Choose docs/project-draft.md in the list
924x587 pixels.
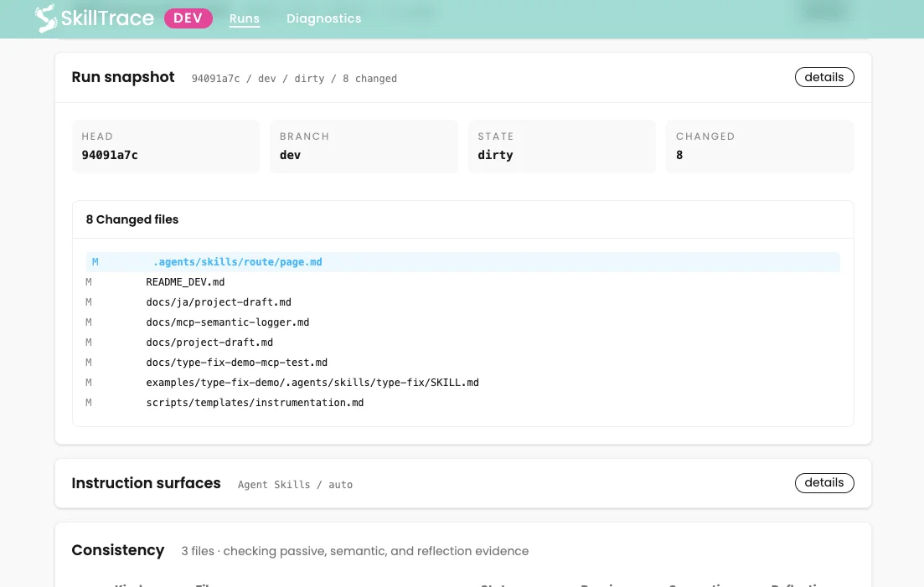click(462, 342)
